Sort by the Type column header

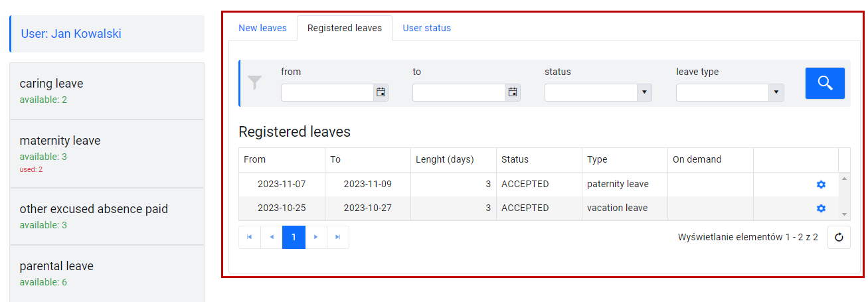(625, 160)
